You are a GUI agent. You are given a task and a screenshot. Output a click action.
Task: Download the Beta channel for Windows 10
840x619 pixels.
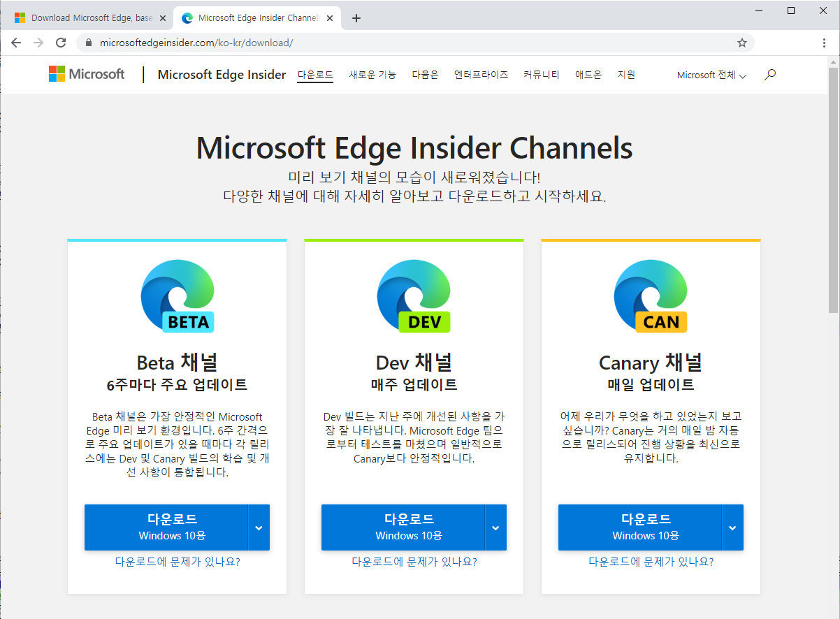coord(166,527)
